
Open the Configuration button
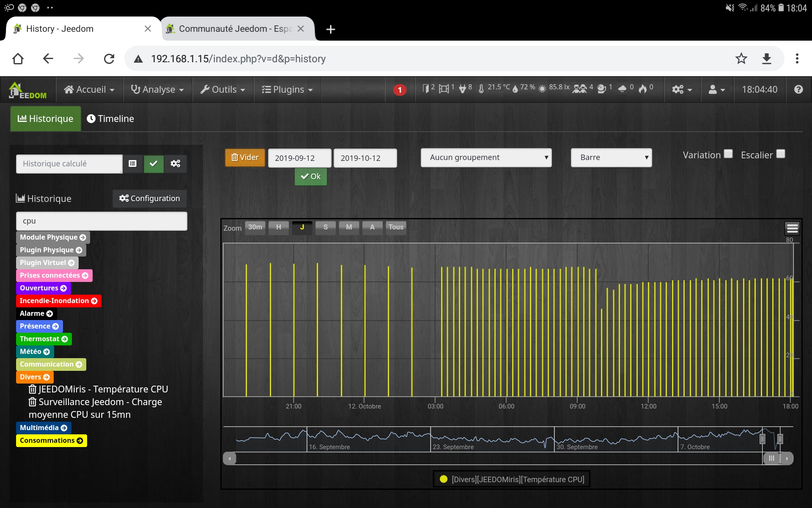pos(150,198)
